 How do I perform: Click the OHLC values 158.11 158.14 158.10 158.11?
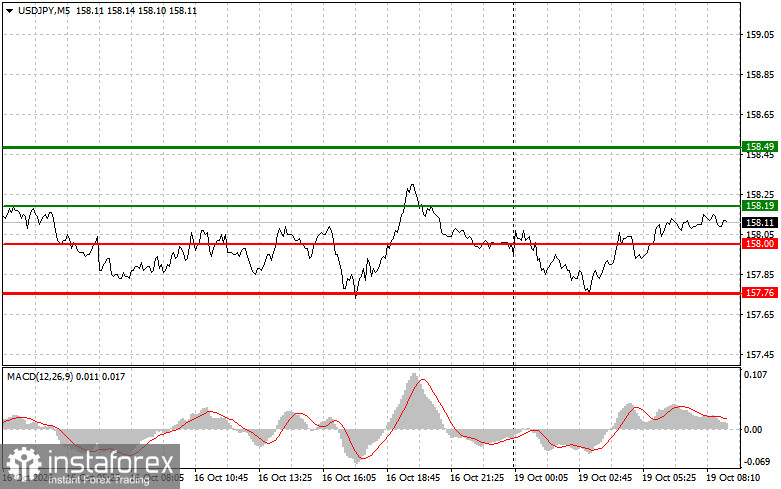136,10
